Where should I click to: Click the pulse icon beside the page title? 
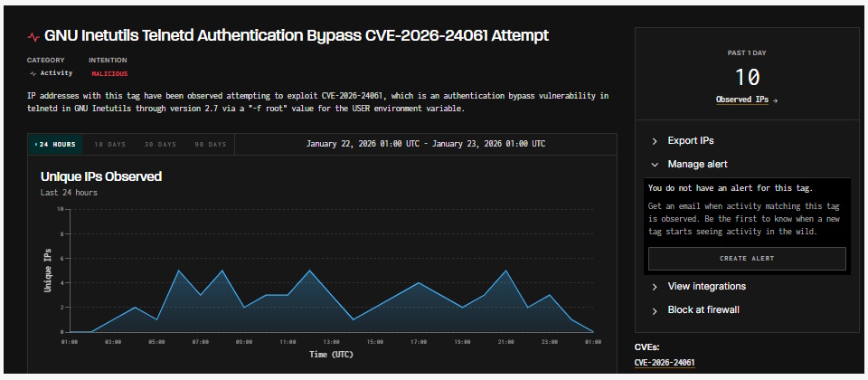coord(33,37)
